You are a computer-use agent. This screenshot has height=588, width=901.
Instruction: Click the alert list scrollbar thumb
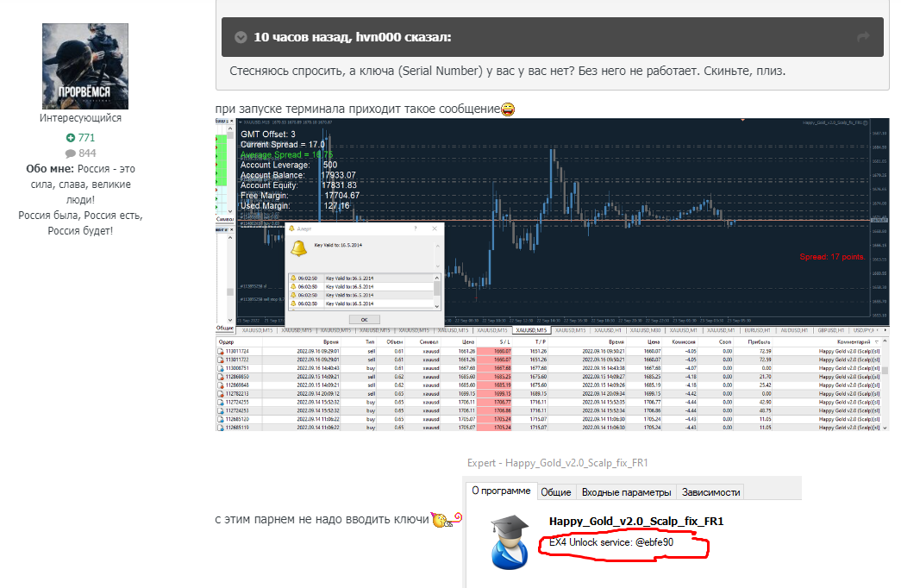(437, 288)
